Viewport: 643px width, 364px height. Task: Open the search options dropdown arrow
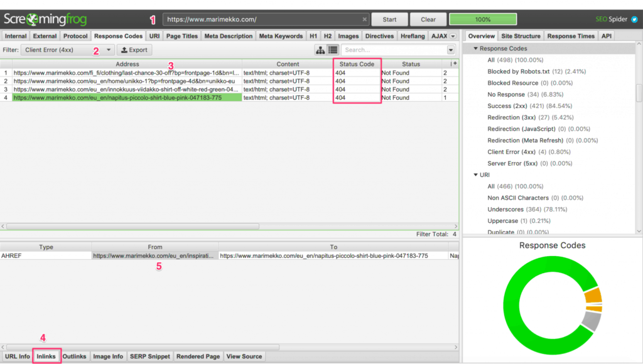coord(451,50)
